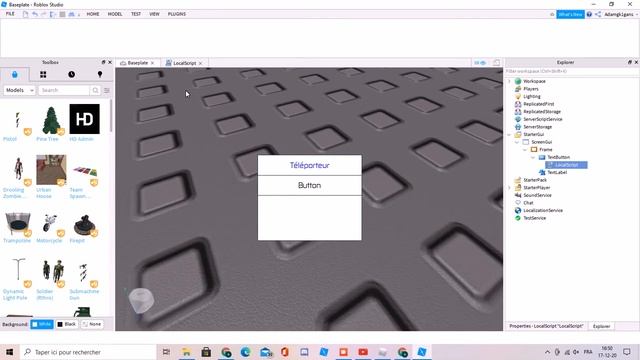Screen dimensions: 640x360
Task: Open Microsoft Edge from taskbar
Action: click(245, 352)
